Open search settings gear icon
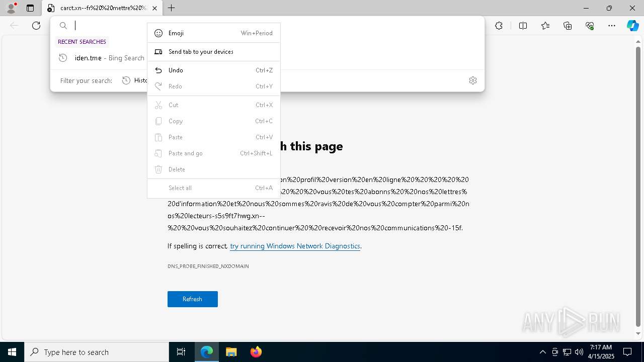 click(x=473, y=80)
